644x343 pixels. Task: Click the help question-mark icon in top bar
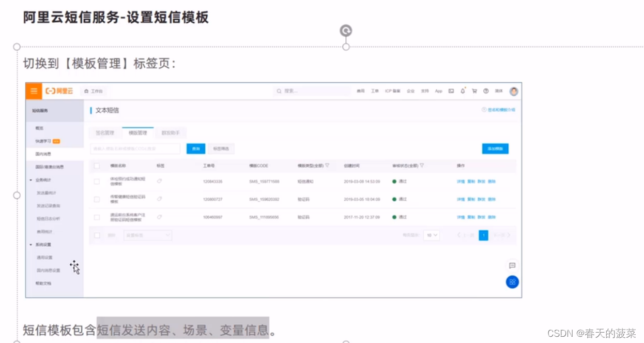(x=486, y=91)
